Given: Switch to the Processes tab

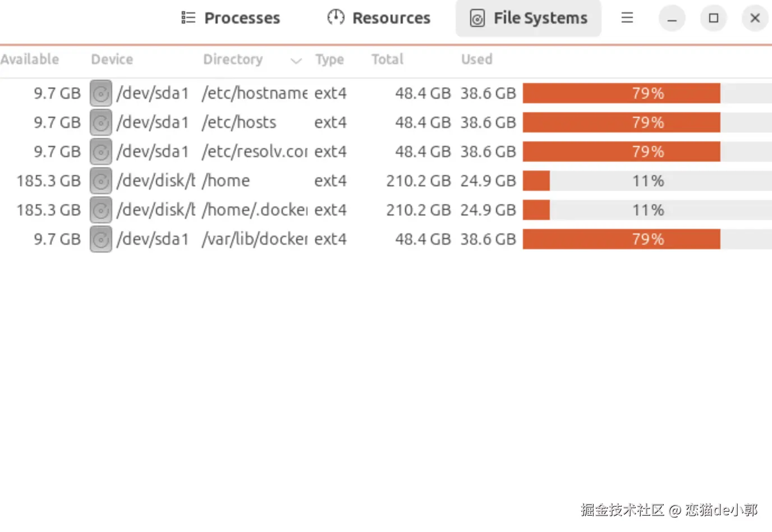Looking at the screenshot, I should (231, 18).
